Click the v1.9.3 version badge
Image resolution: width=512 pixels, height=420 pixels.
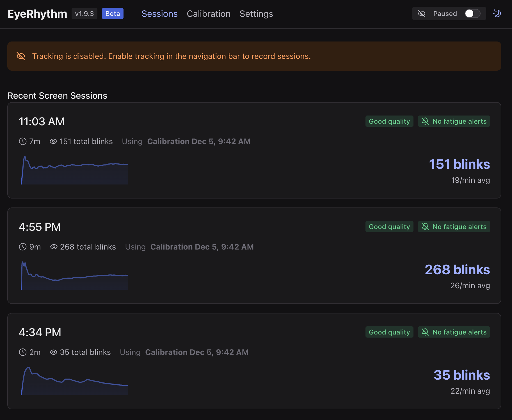84,13
